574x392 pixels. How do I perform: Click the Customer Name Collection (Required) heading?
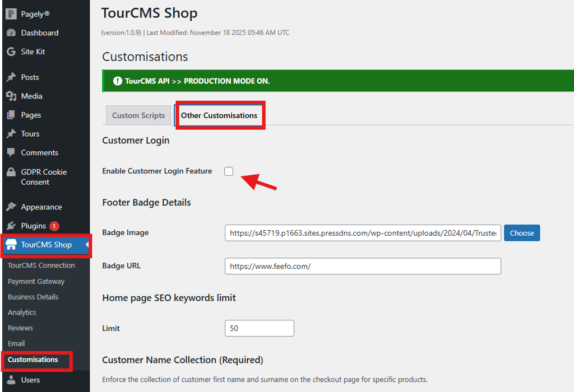click(x=183, y=360)
